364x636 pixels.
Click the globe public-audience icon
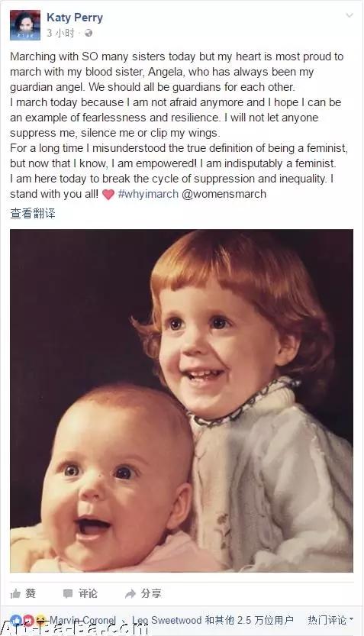click(89, 34)
